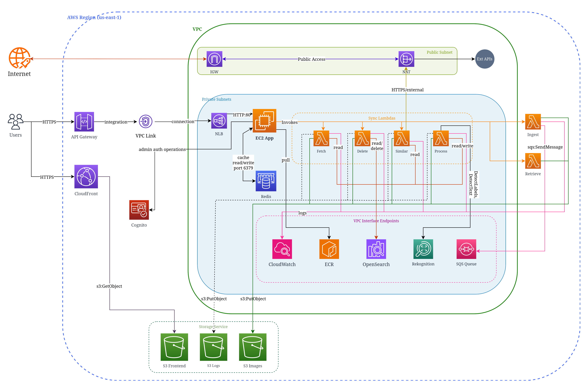Click the VPC Link icon
Viewport: 588px width, 392px height.
pos(146,122)
